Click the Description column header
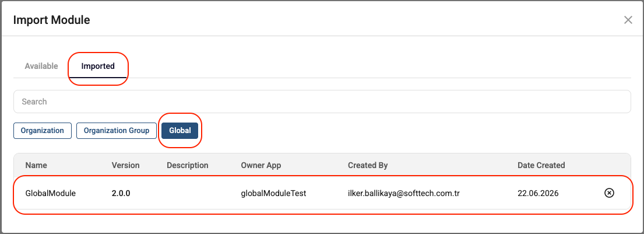 pos(188,165)
